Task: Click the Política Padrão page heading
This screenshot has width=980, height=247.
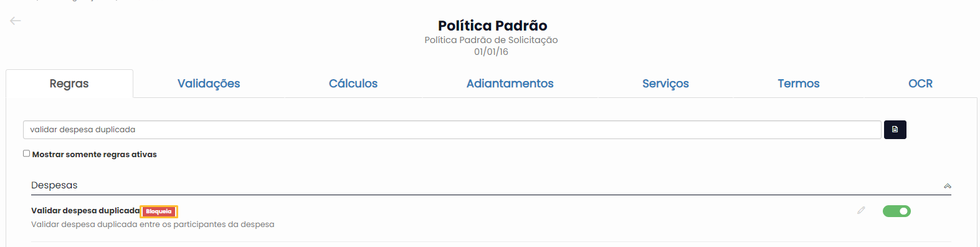Action: (492, 26)
